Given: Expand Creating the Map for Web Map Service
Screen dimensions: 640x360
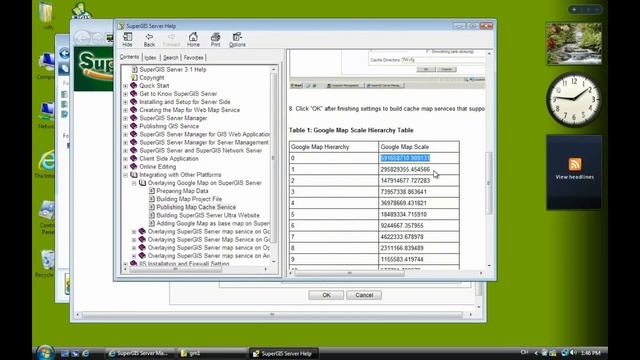Looking at the screenshot, I should (126, 110).
